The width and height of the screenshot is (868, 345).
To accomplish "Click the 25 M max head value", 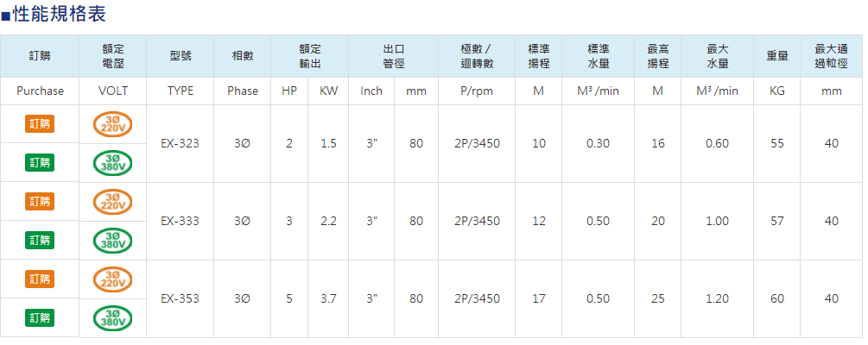I will [657, 298].
